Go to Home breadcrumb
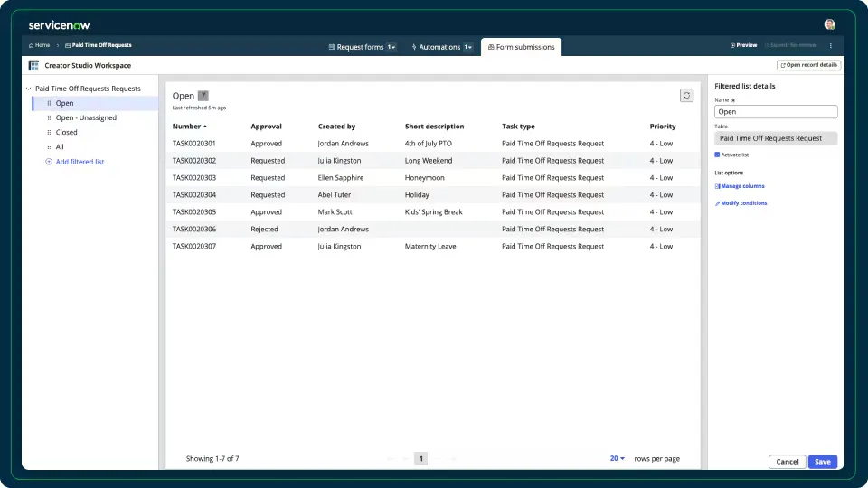 point(39,45)
